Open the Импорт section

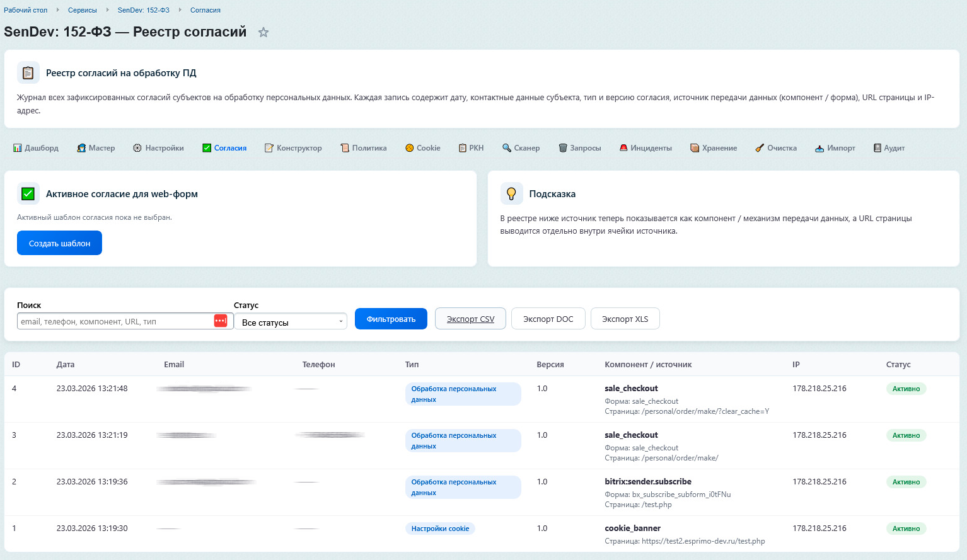click(835, 148)
